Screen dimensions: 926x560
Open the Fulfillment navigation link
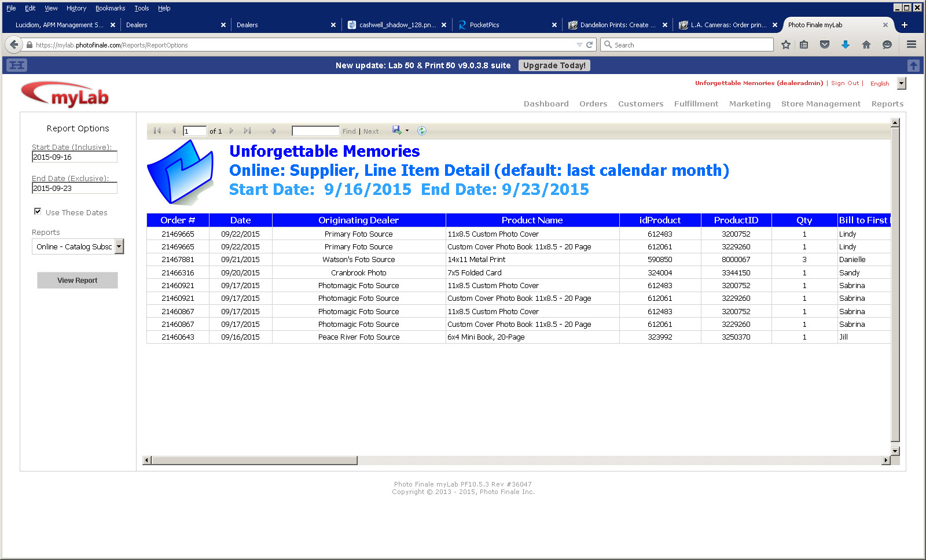696,104
